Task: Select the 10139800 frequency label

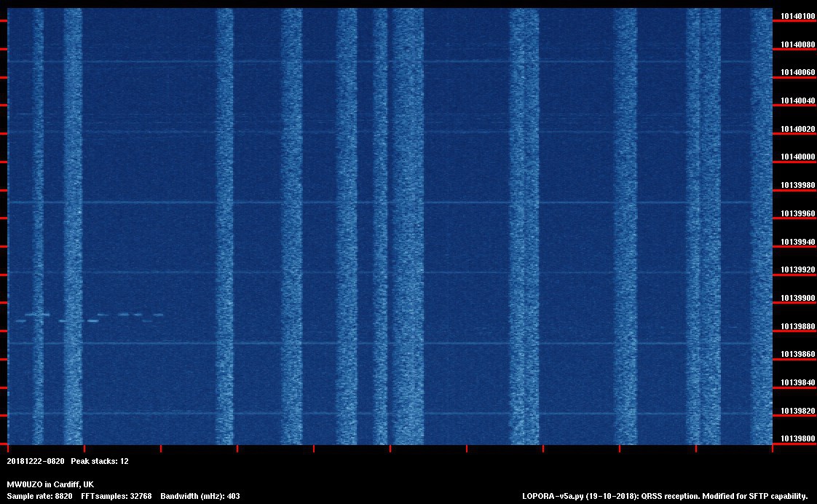Action: coord(798,439)
